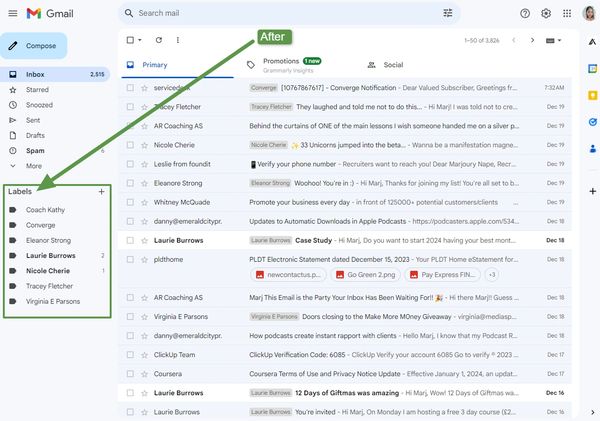This screenshot has height=421, width=600.
Task: Open Google Tasks side panel icon
Action: (592, 122)
